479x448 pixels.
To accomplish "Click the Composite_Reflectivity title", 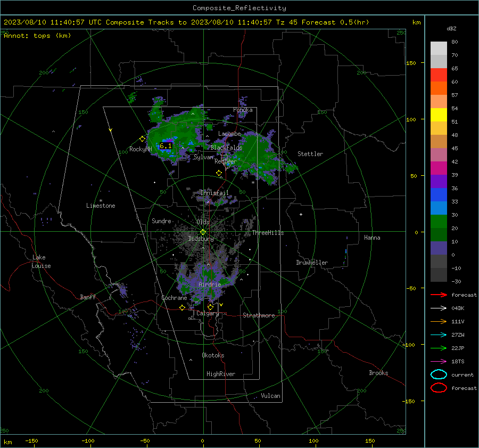I will (240, 8).
